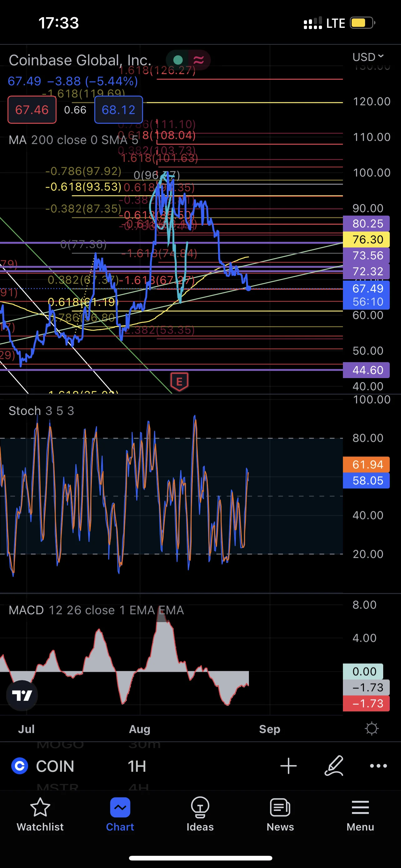Viewport: 401px width, 868px height.
Task: Change the 1H timeframe interval
Action: click(x=137, y=766)
